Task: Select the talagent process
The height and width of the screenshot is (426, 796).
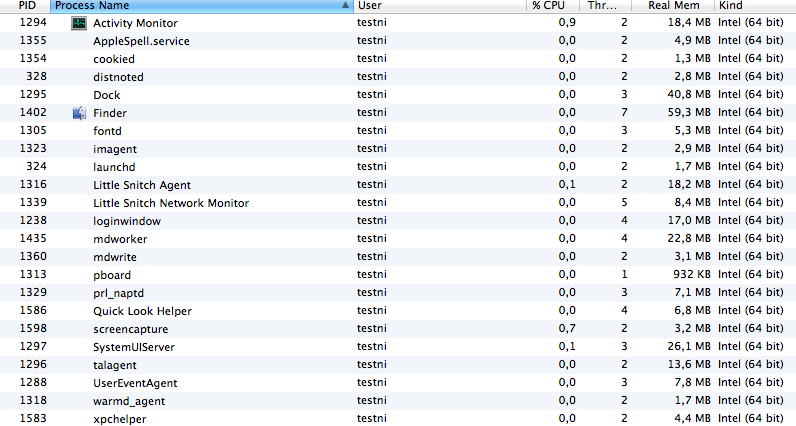Action: coord(115,366)
